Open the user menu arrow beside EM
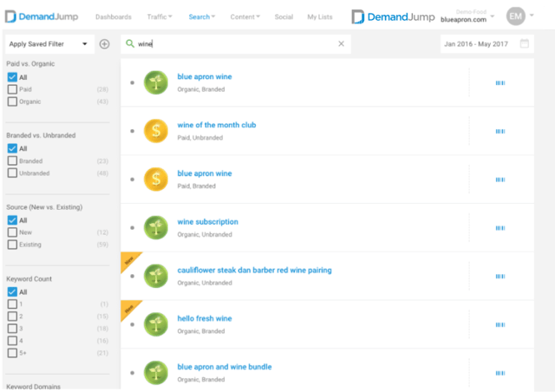555x392 pixels. click(532, 16)
